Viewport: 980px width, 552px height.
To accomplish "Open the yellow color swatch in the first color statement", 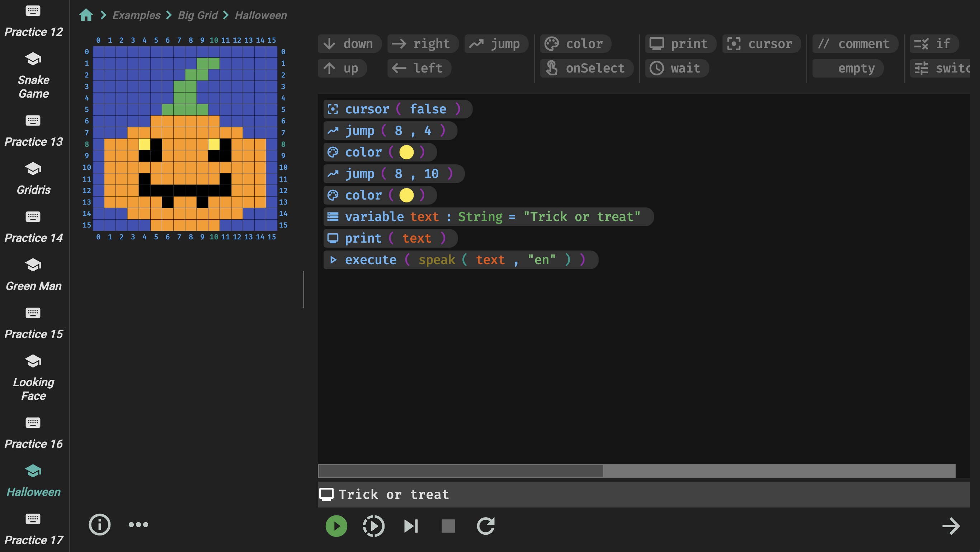I will pyautogui.click(x=406, y=152).
